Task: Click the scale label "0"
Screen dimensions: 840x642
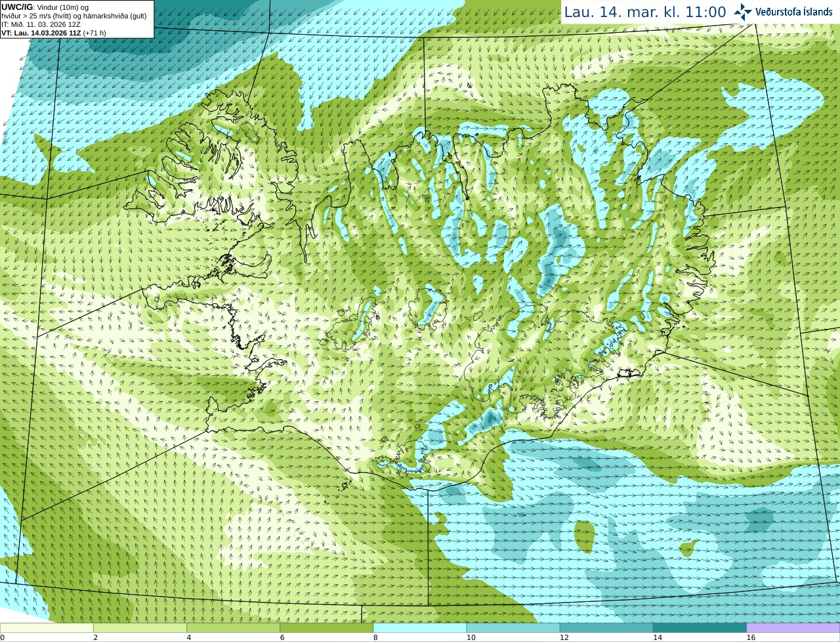Action: pyautogui.click(x=2, y=637)
